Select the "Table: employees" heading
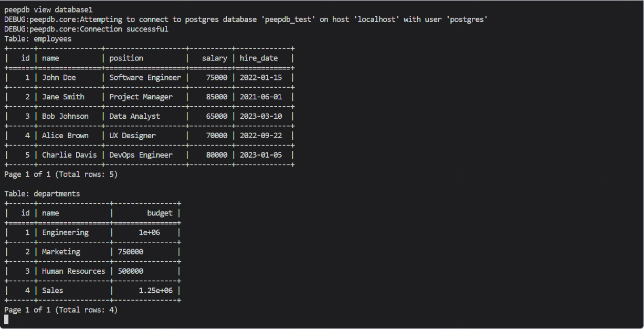The height and width of the screenshot is (329, 644). [38, 39]
